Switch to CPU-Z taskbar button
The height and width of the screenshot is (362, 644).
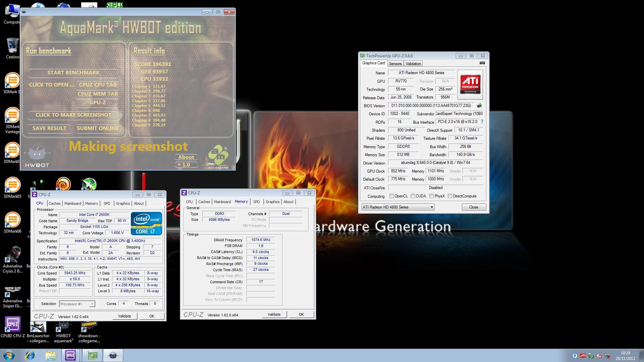(x=70, y=355)
